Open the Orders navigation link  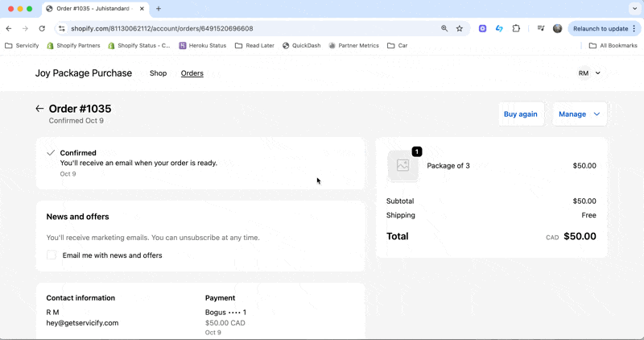pyautogui.click(x=192, y=73)
